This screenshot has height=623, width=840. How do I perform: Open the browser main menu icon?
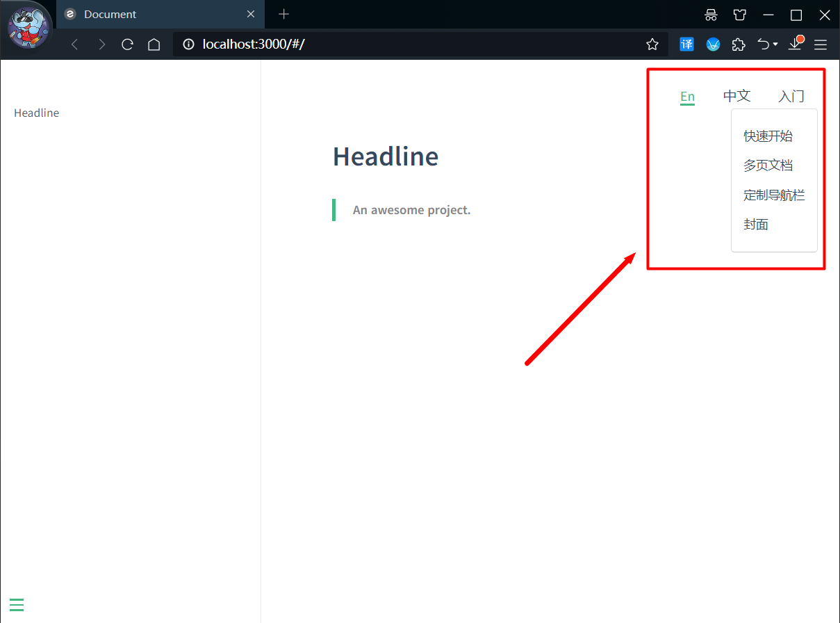tap(821, 44)
